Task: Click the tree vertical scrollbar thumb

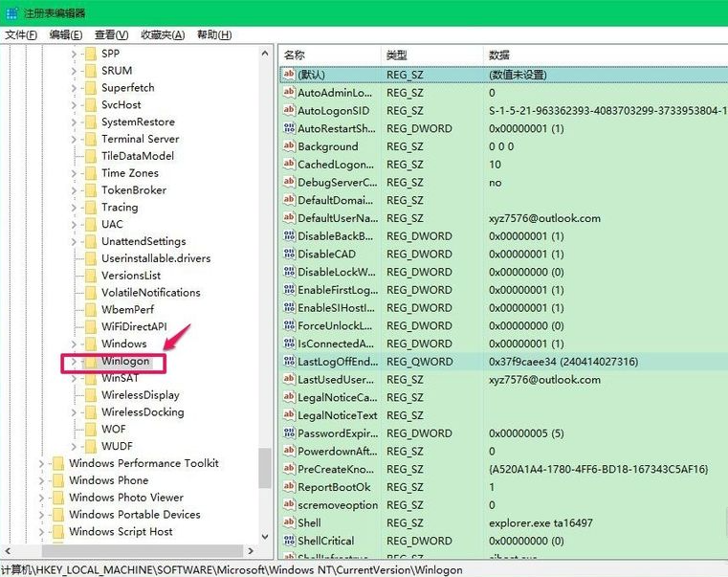Action: 265,468
